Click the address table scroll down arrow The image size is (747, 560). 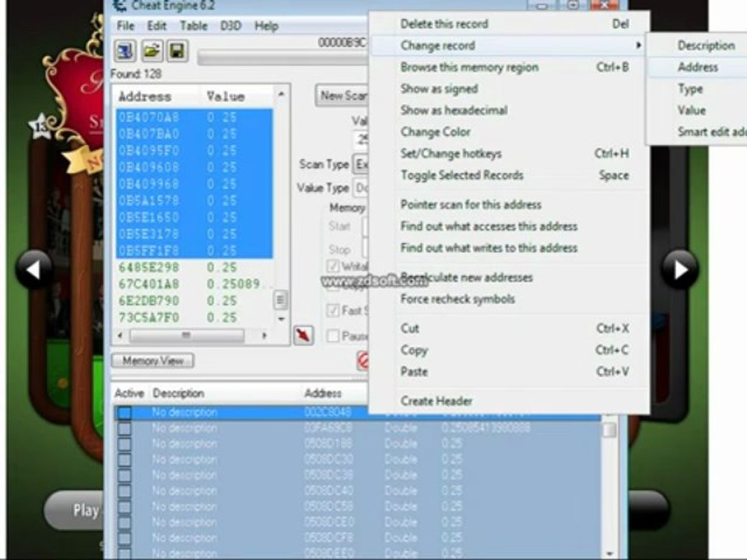pos(609,553)
